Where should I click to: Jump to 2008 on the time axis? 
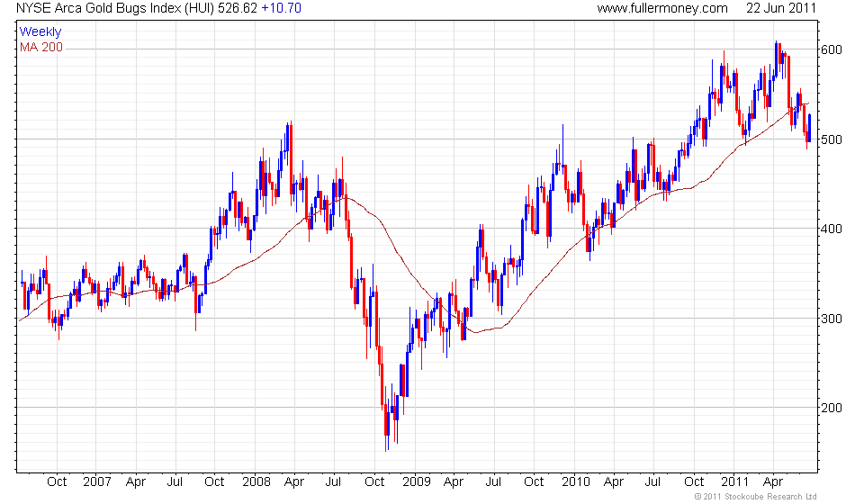[255, 481]
